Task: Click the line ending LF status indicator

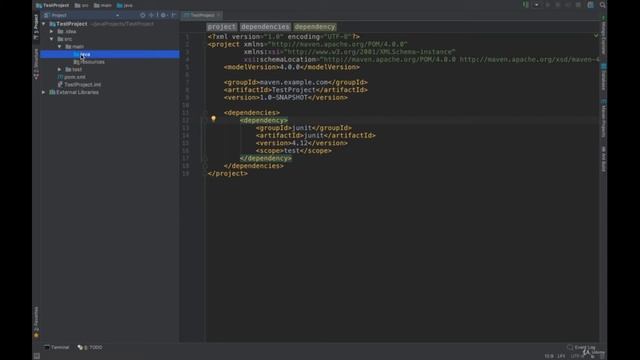Action: tap(561, 356)
